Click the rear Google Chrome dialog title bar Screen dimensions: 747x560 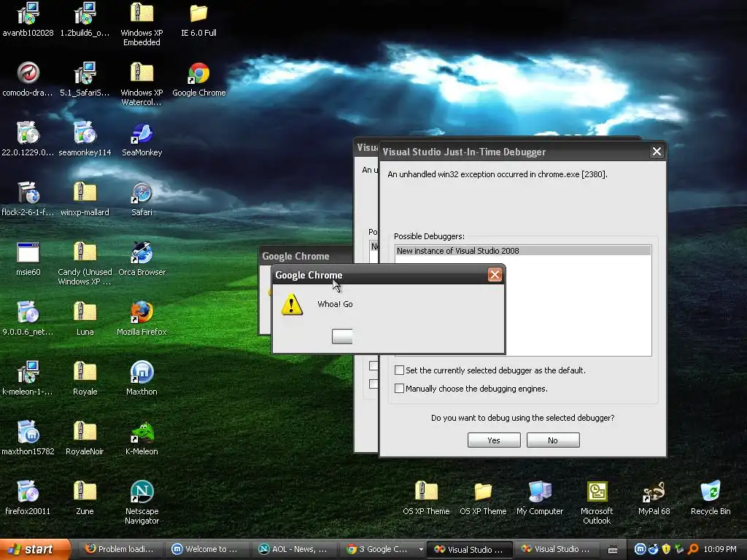click(305, 256)
